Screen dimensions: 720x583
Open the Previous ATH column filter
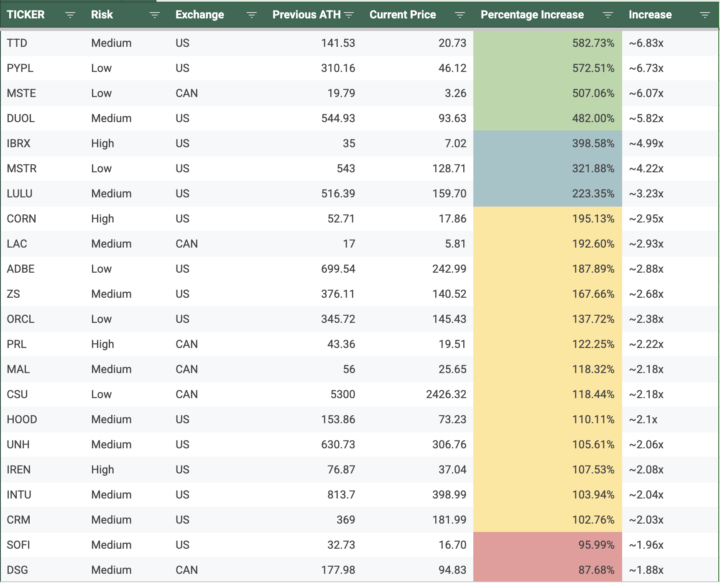[349, 15]
